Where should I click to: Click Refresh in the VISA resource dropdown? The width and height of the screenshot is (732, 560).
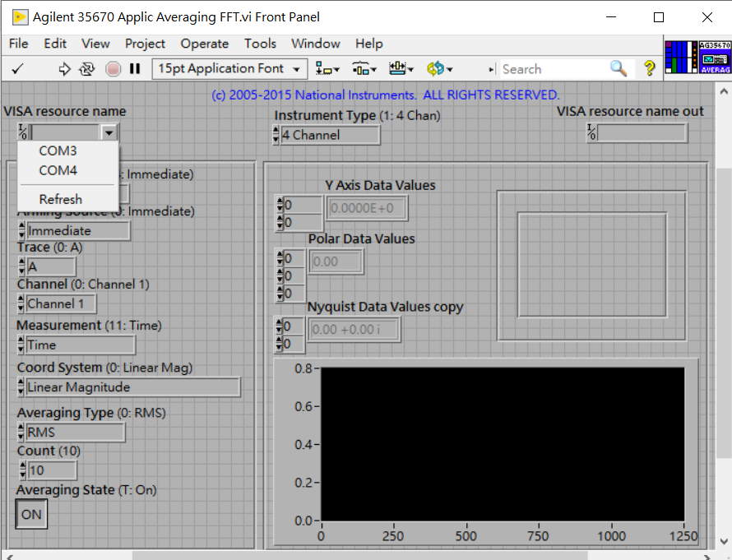pos(61,199)
